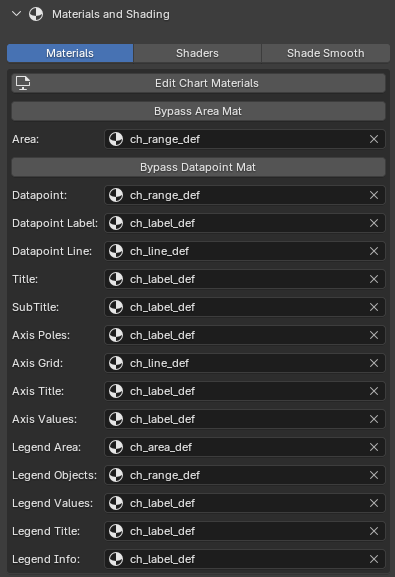
Task: Open the SubTitle material field
Action: click(x=245, y=307)
